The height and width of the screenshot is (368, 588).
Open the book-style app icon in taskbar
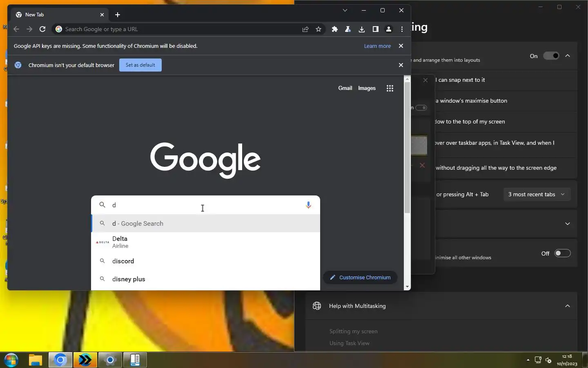point(135,360)
